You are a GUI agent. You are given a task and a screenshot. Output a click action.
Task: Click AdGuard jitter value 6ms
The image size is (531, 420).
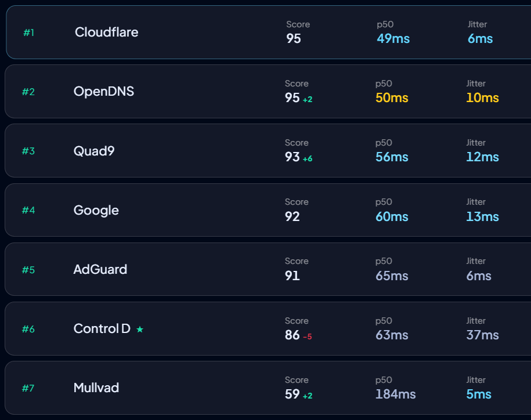pos(479,276)
